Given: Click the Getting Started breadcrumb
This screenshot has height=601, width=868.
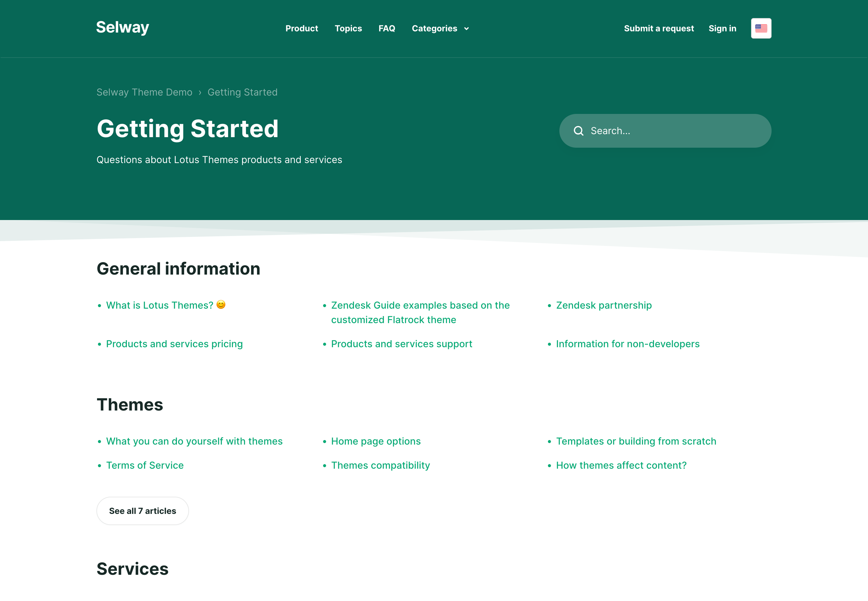Looking at the screenshot, I should pyautogui.click(x=243, y=92).
